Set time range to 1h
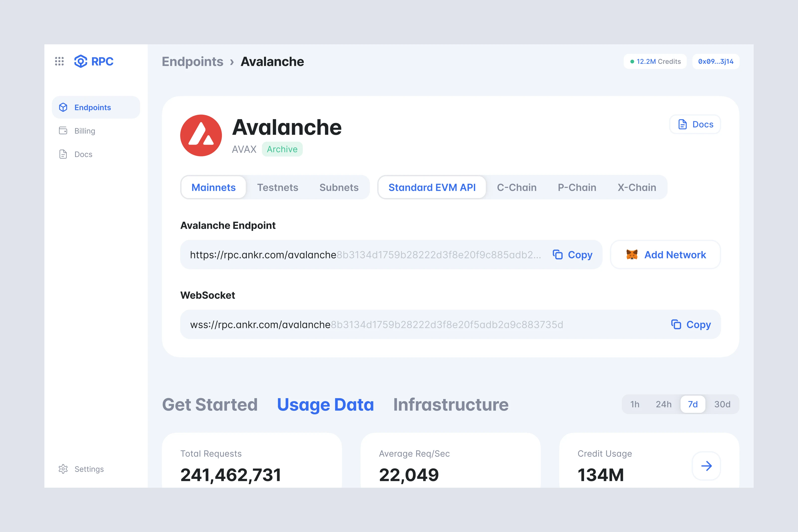 tap(634, 404)
